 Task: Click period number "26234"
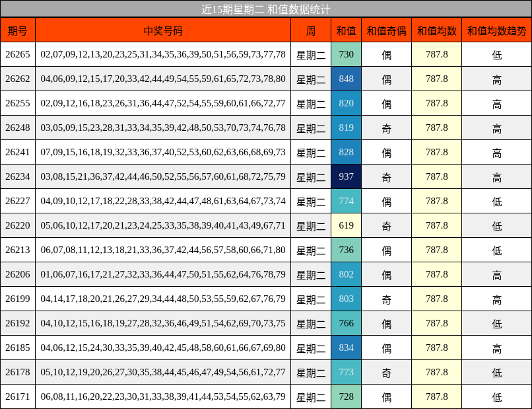click(18, 176)
